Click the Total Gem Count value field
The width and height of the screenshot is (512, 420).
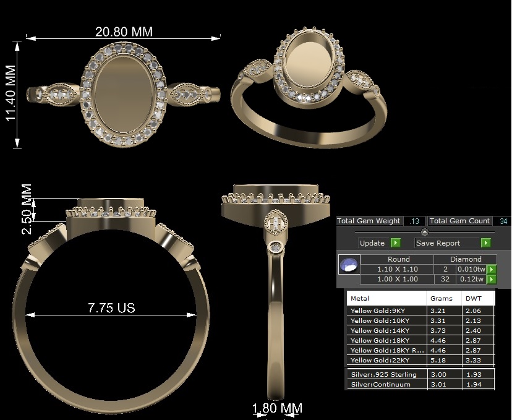[x=501, y=221]
